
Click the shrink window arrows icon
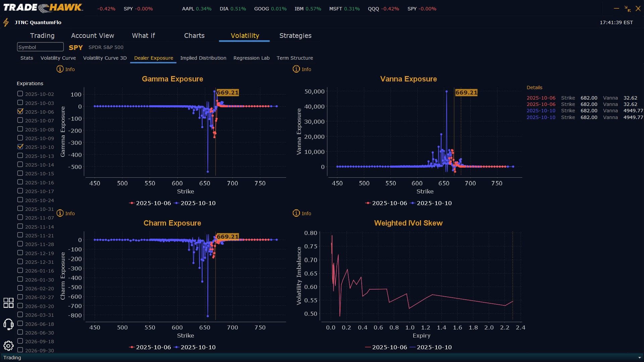coord(627,9)
